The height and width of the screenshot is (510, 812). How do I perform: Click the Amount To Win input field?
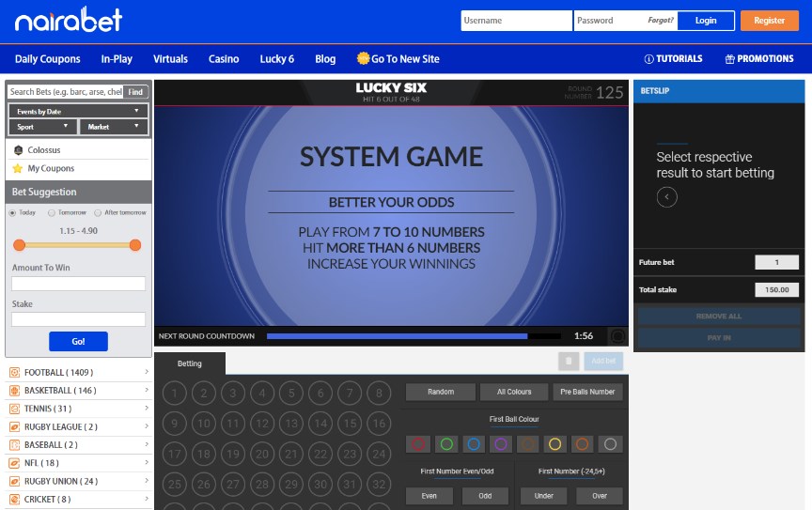[x=78, y=284]
